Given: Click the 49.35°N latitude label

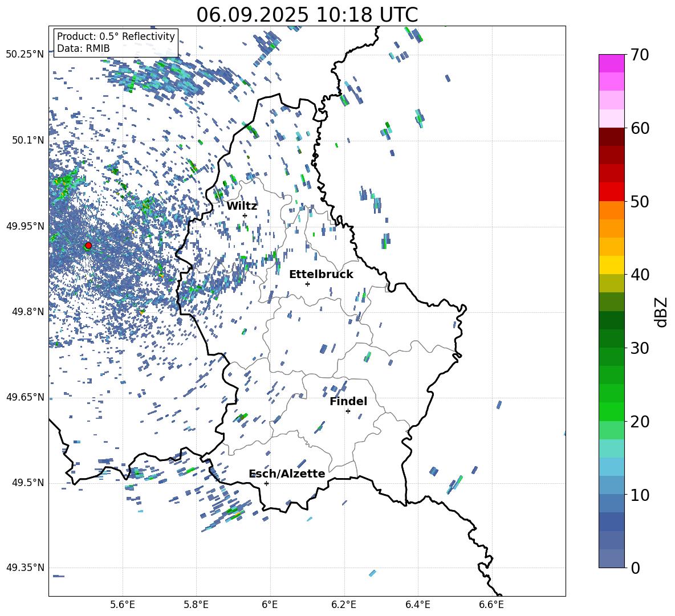Looking at the screenshot, I should point(26,568).
